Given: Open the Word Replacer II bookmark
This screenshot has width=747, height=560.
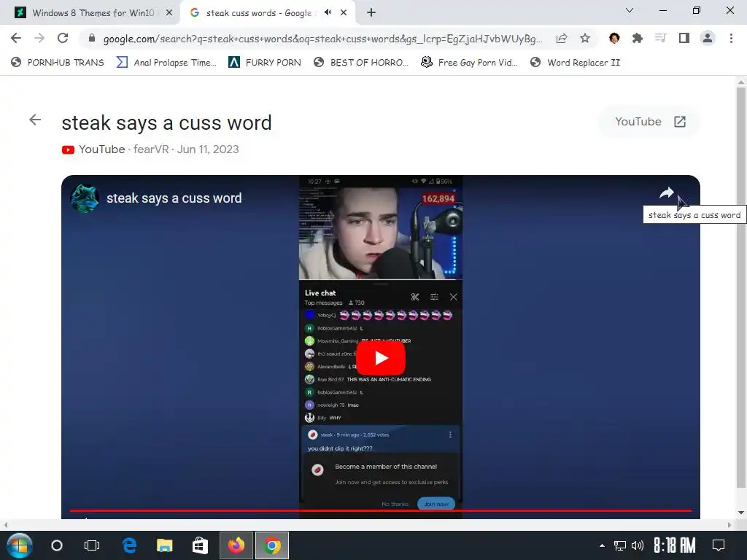Looking at the screenshot, I should [x=575, y=63].
